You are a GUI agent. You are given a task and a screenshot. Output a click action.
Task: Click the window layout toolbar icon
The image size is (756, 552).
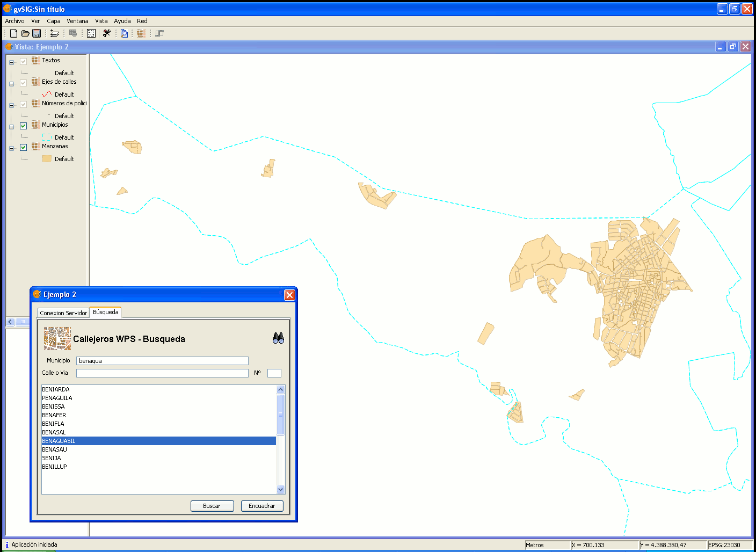tap(159, 33)
